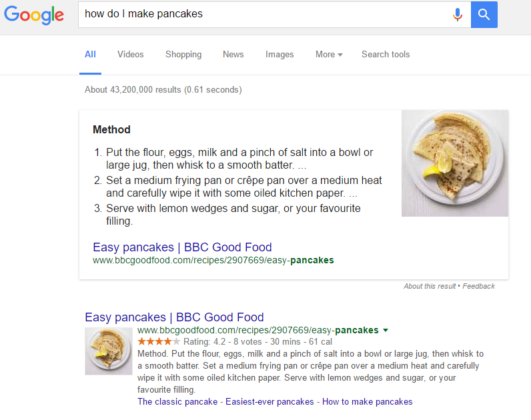Open The classic pancake sitelink

point(177,402)
